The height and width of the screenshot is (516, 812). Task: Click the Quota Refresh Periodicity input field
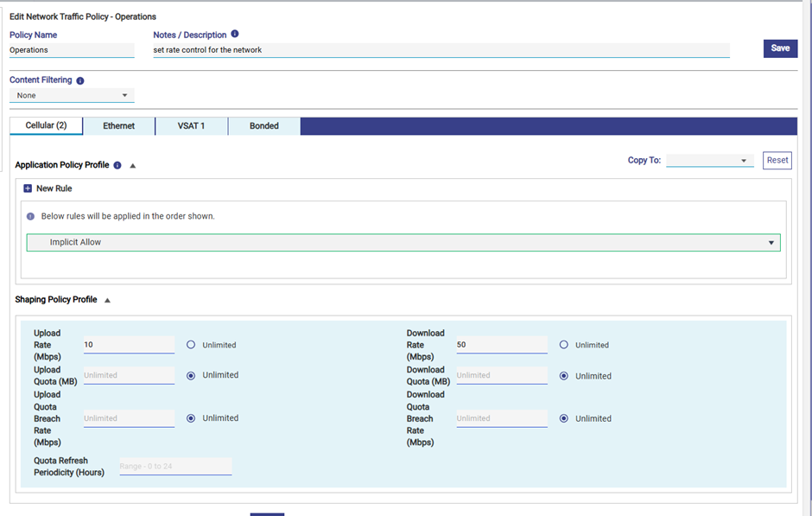(x=175, y=467)
